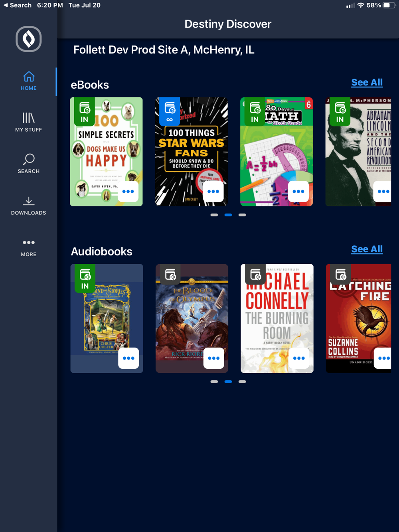Open The Blood of Olympus audiobook cover
This screenshot has width=399, height=532.
tap(192, 318)
